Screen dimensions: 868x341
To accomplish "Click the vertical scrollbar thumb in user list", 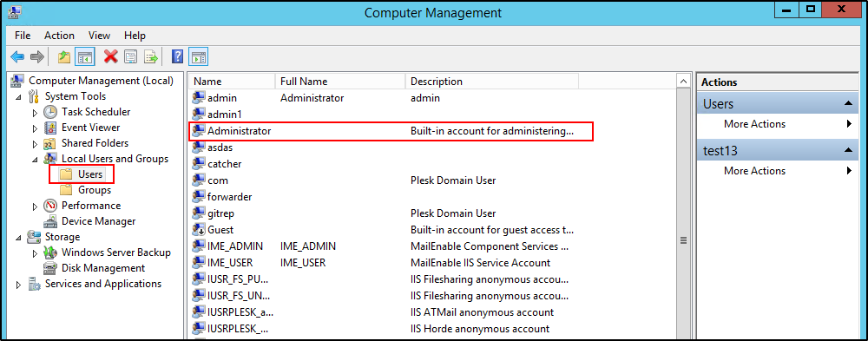I will click(x=683, y=241).
